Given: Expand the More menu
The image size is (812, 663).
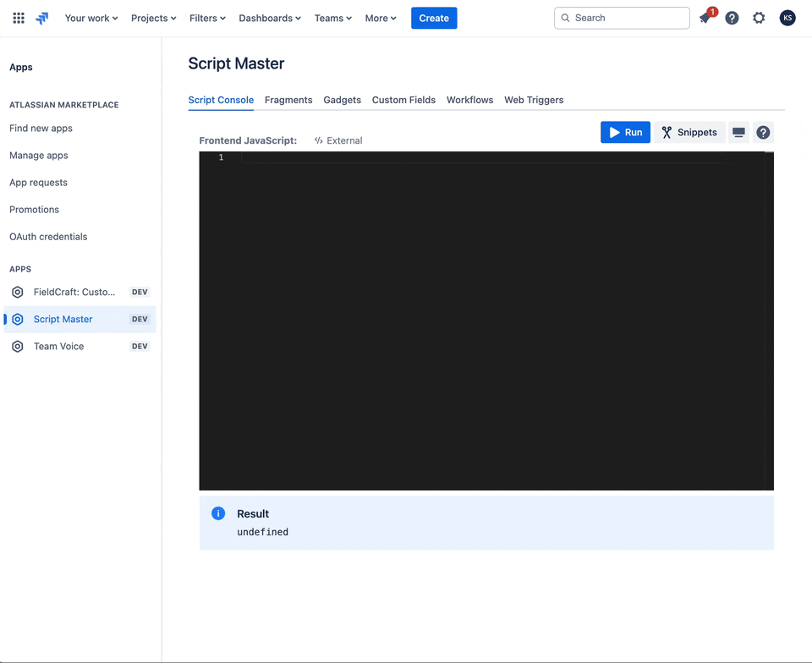Looking at the screenshot, I should point(381,18).
